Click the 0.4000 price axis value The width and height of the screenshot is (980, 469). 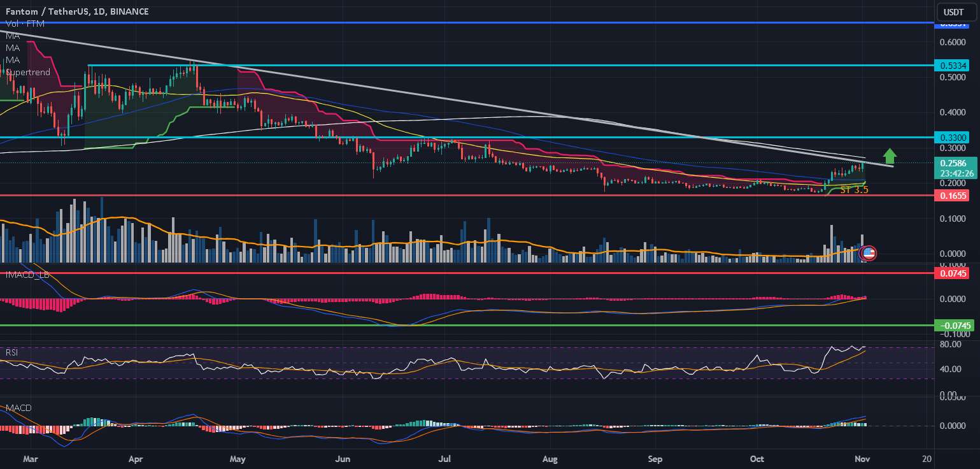pos(953,113)
